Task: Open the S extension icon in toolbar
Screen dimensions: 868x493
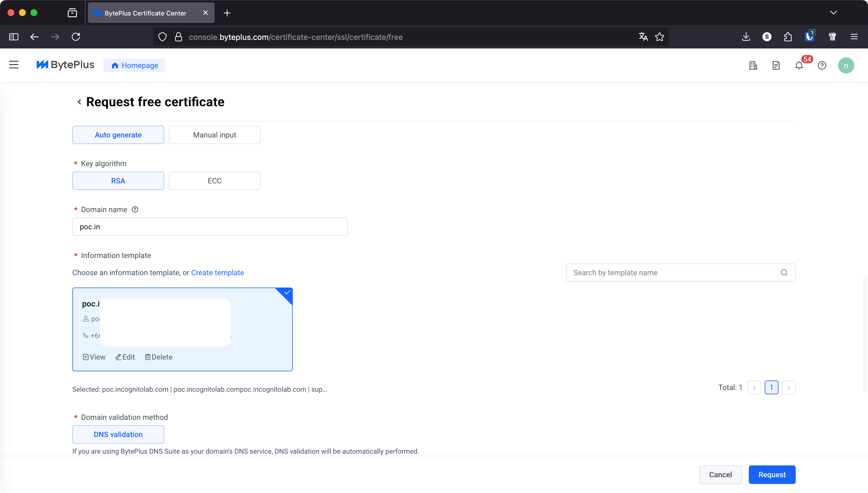Action: point(767,37)
